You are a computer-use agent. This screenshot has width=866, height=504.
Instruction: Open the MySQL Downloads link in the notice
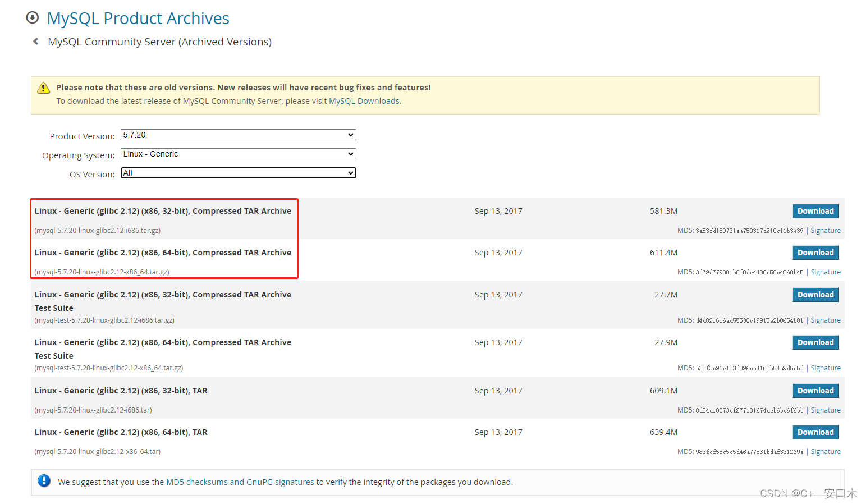tap(364, 101)
